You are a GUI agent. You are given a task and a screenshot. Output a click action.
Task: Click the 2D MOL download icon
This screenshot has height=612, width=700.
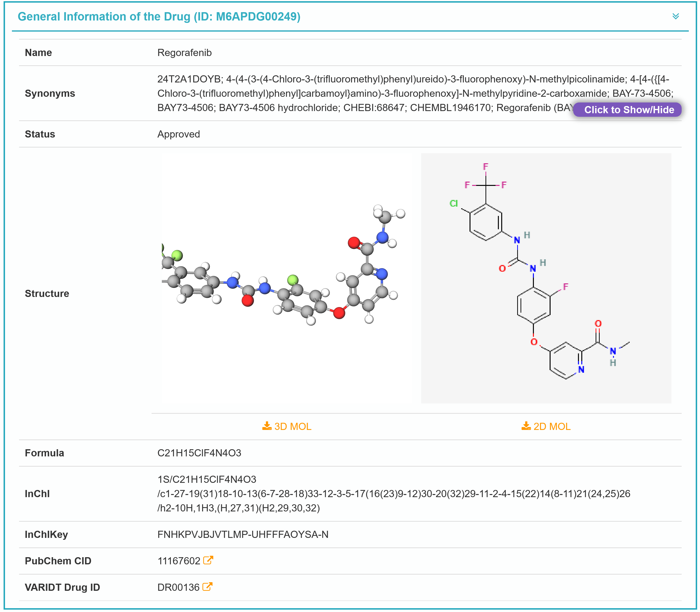(526, 426)
